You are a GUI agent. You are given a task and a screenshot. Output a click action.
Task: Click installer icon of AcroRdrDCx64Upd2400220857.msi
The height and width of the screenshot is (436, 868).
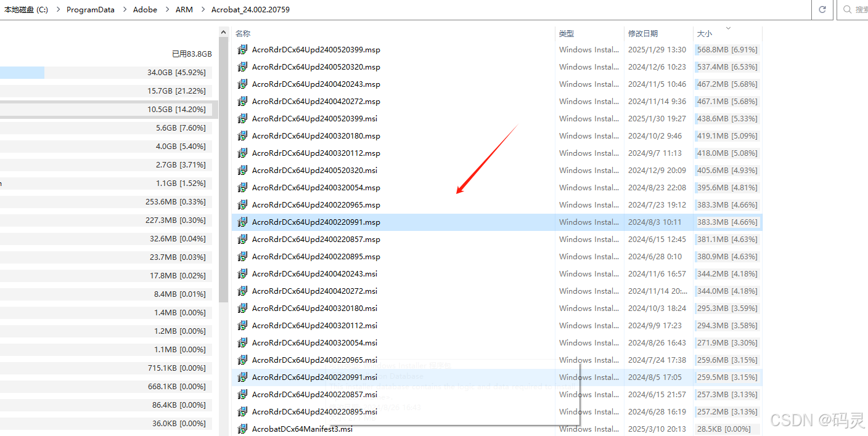tap(243, 395)
